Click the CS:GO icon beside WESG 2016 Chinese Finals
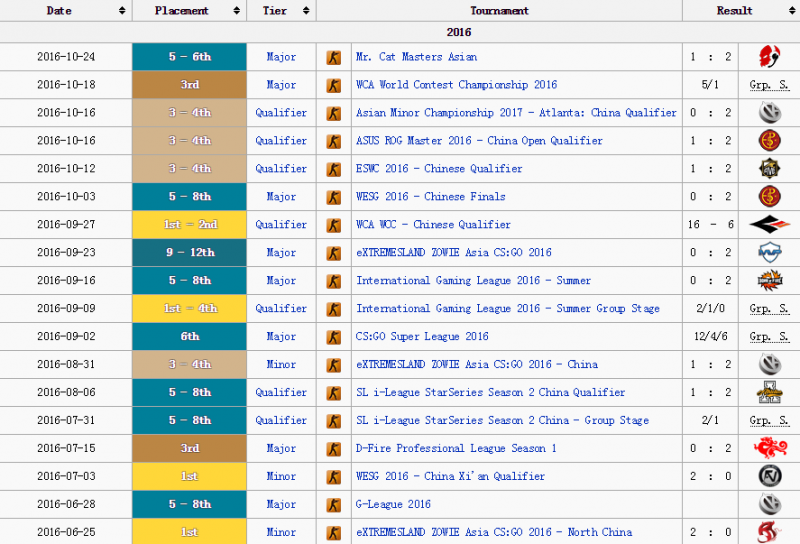 tap(334, 197)
